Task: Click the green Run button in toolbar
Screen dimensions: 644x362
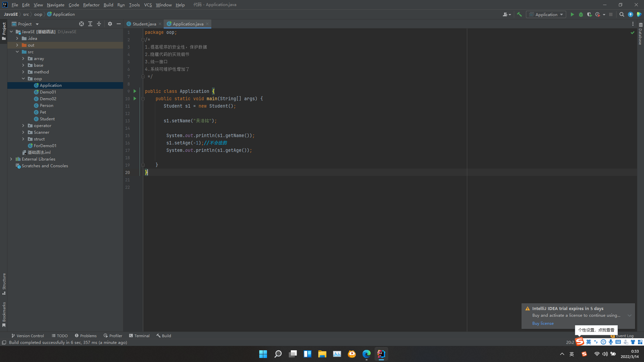Action: click(572, 14)
